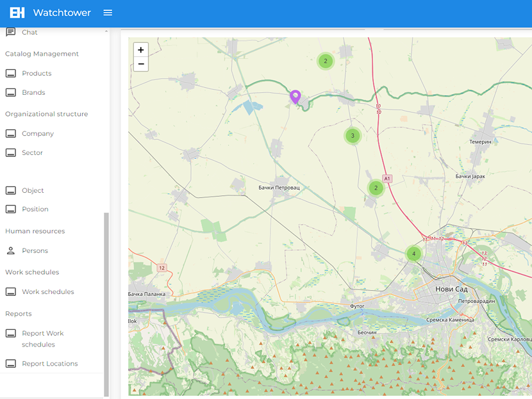The width and height of the screenshot is (532, 399).
Task: Click the sidebar scroll-up arrow
Action: (x=106, y=31)
